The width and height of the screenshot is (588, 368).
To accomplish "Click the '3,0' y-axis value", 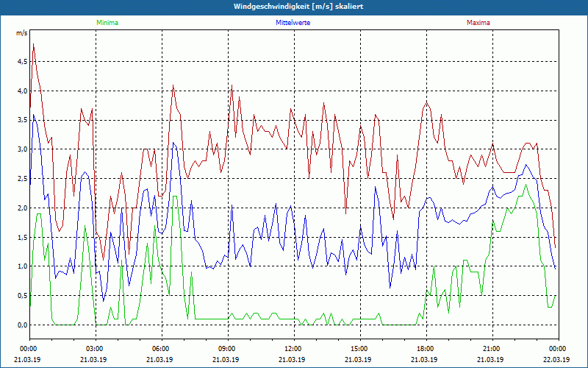I will pyautogui.click(x=22, y=149).
